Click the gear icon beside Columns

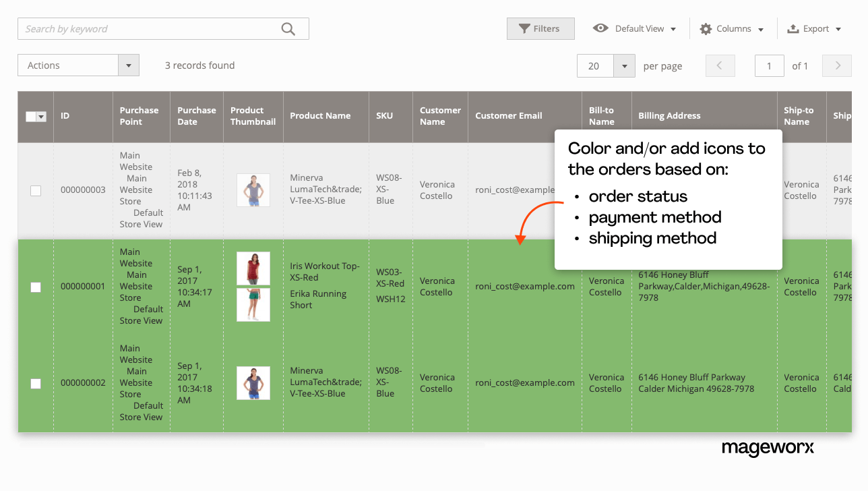tap(705, 28)
